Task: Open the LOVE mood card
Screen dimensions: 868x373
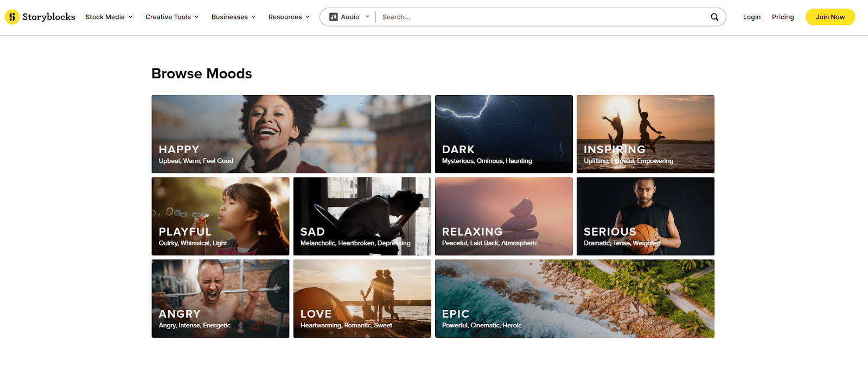Action: (362, 299)
